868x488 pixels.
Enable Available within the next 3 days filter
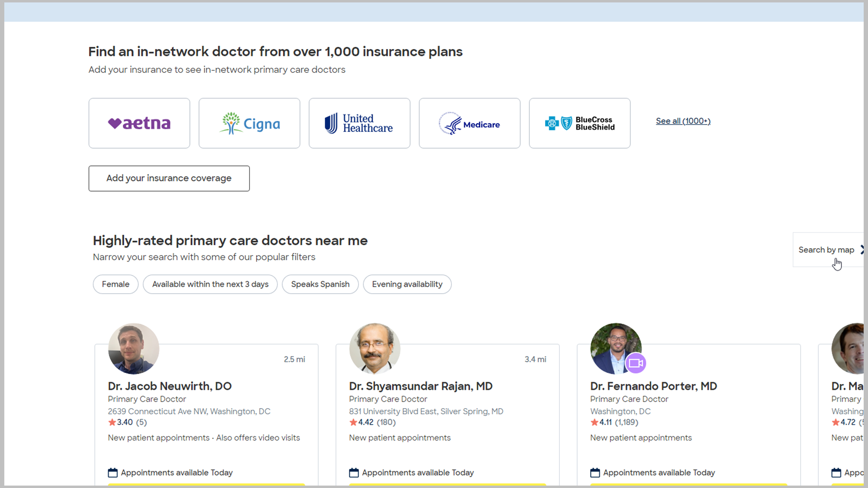pyautogui.click(x=210, y=284)
